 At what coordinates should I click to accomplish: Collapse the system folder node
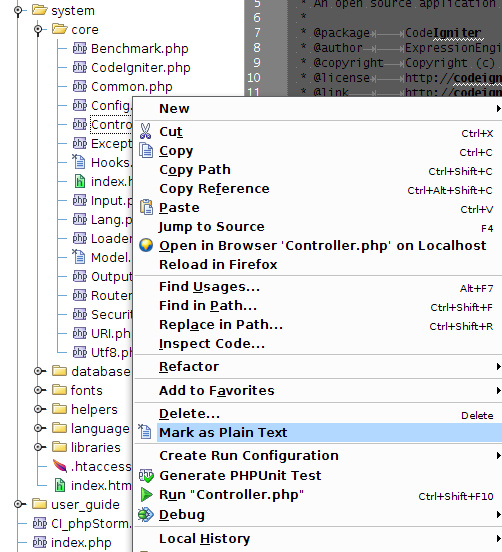click(x=18, y=11)
